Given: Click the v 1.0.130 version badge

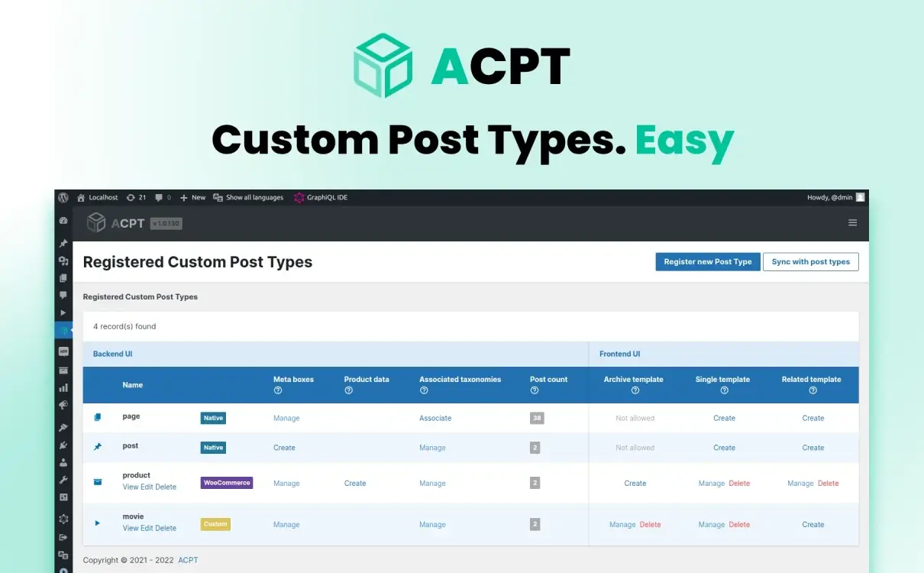Looking at the screenshot, I should (x=166, y=223).
